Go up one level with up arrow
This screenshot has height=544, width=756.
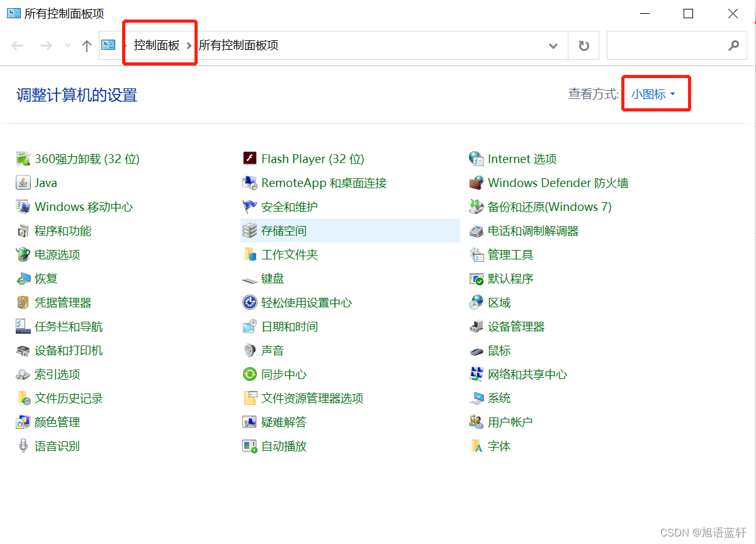point(87,45)
